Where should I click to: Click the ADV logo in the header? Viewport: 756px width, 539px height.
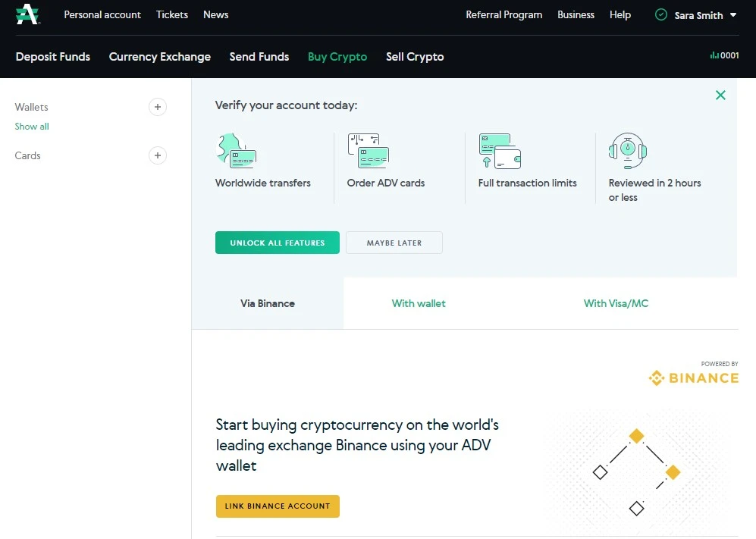(x=27, y=14)
